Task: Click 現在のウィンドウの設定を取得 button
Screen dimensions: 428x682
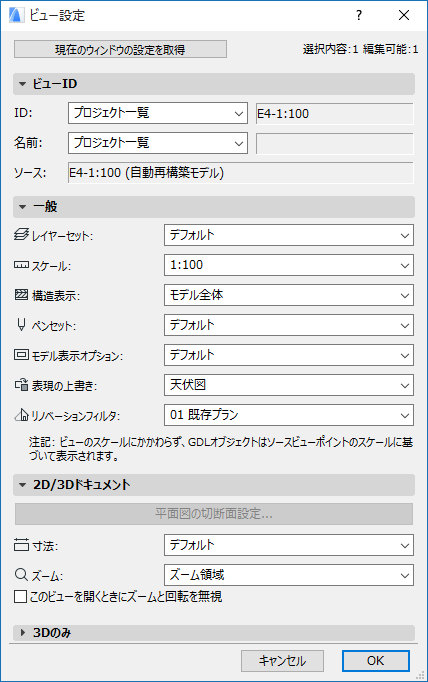Action: (x=120, y=49)
